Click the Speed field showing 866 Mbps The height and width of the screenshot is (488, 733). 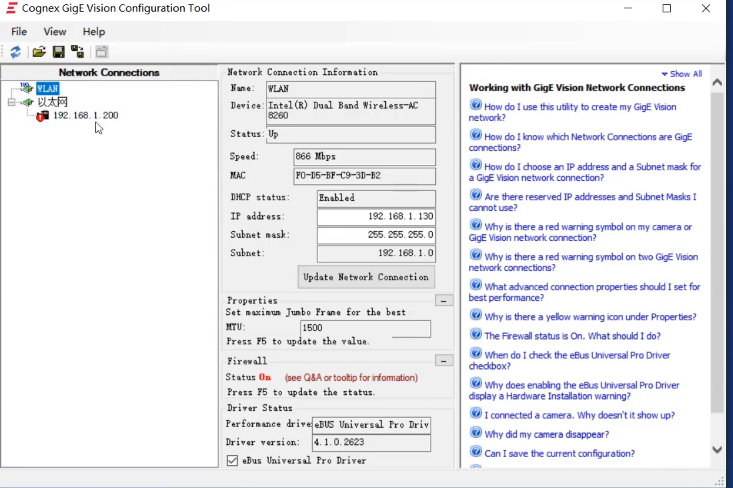point(365,157)
